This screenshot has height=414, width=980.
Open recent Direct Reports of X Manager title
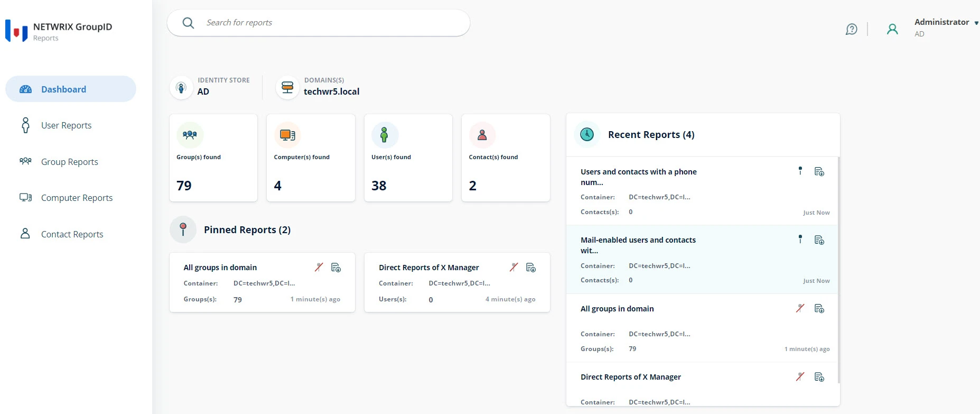pos(631,377)
